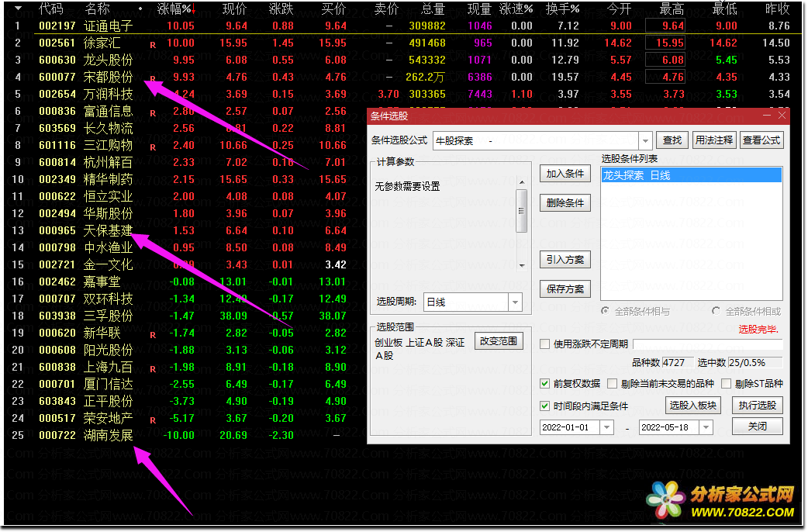
Task: Select 全部条件相或 radio button
Action: click(716, 311)
